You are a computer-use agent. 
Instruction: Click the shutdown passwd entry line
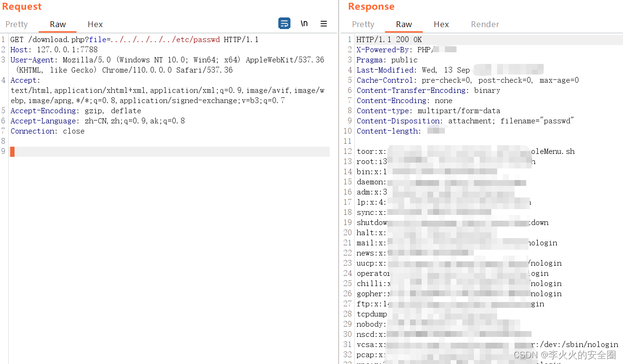pos(453,223)
